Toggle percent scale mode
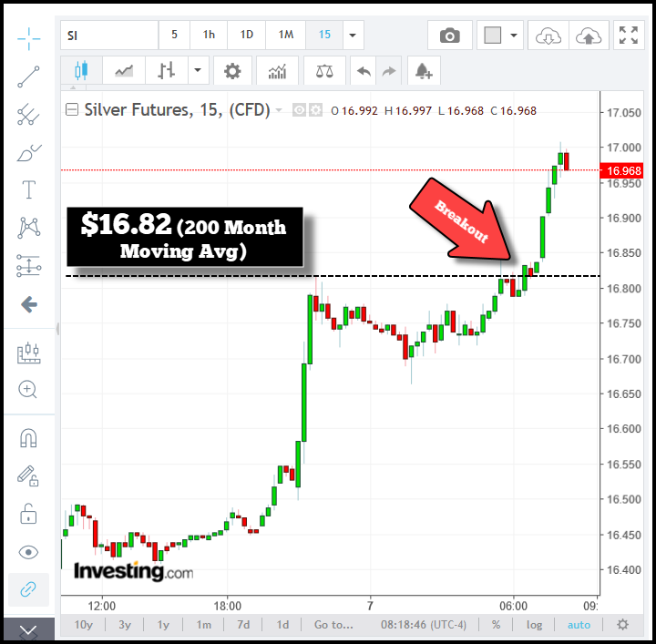Image resolution: width=656 pixels, height=644 pixels. click(x=497, y=625)
